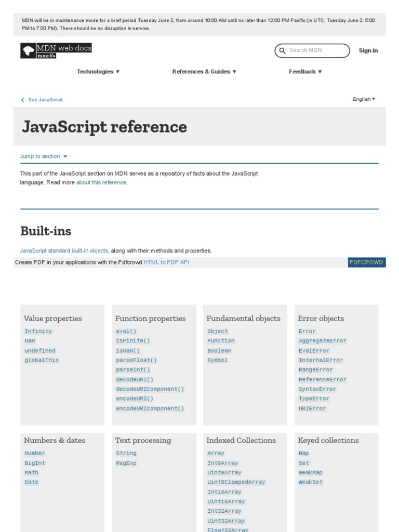Open the Boolean object link
The height and width of the screenshot is (532, 399).
[219, 351]
